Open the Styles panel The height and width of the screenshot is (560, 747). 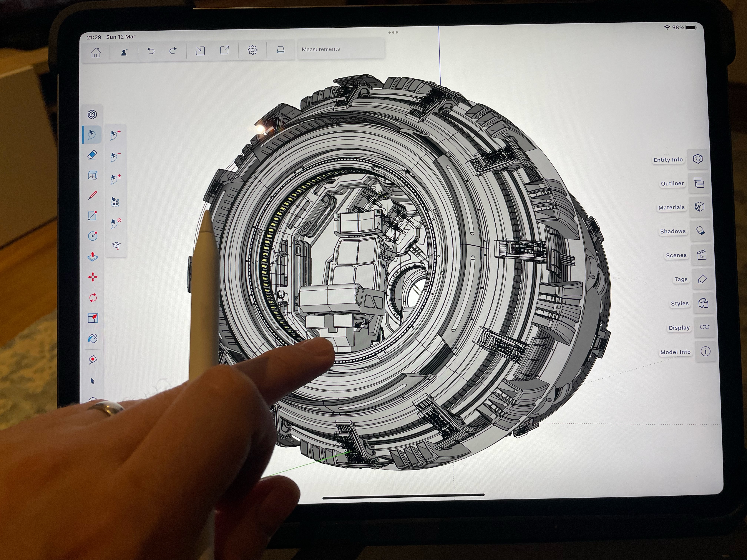click(703, 303)
